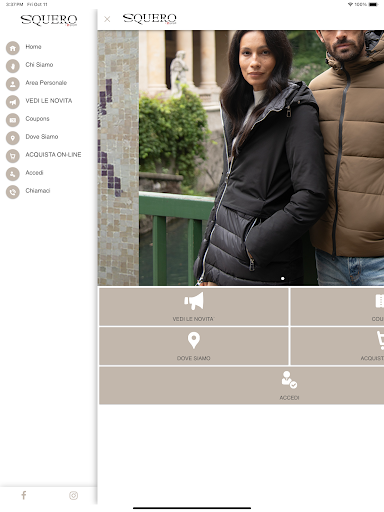Tap the ACCEDI tile label

click(x=289, y=398)
